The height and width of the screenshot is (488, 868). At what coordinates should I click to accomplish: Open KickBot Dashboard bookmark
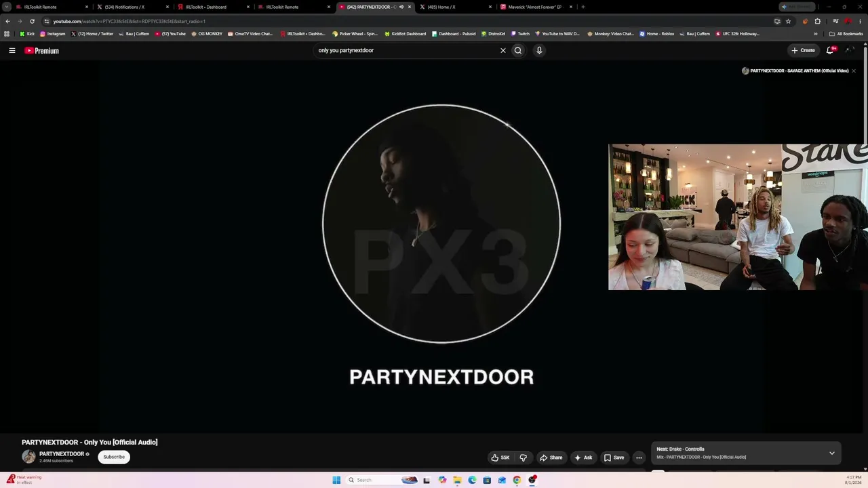click(405, 34)
